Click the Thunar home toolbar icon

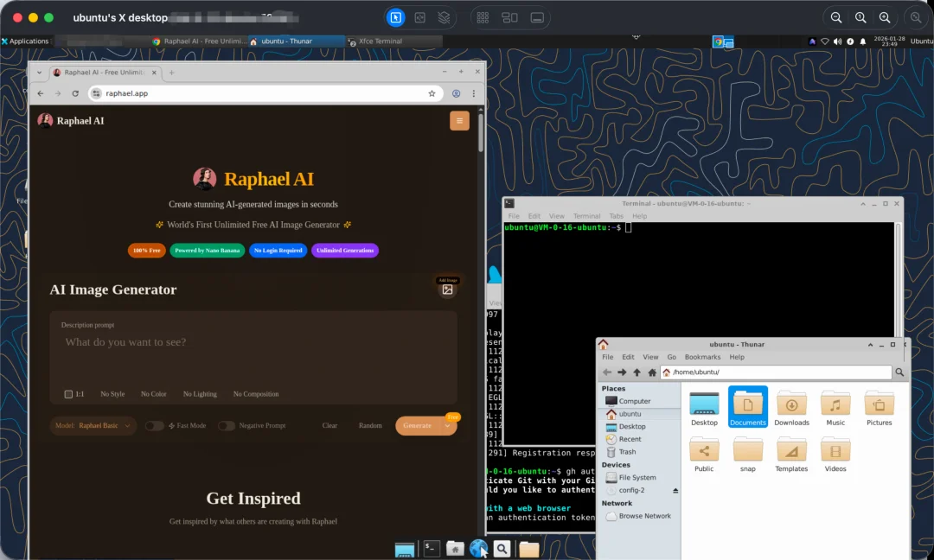point(652,372)
